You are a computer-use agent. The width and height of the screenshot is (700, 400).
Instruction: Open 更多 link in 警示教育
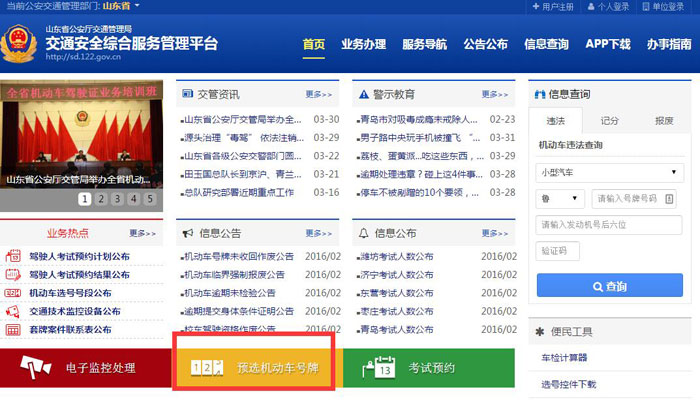click(495, 94)
